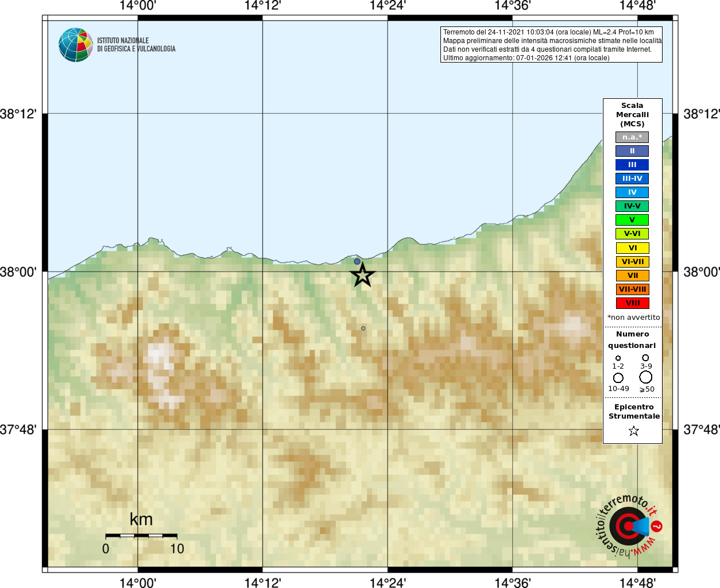Screen dimensions: 720x588
Task: Click the bottom axis label 14°00'
Action: click(138, 583)
